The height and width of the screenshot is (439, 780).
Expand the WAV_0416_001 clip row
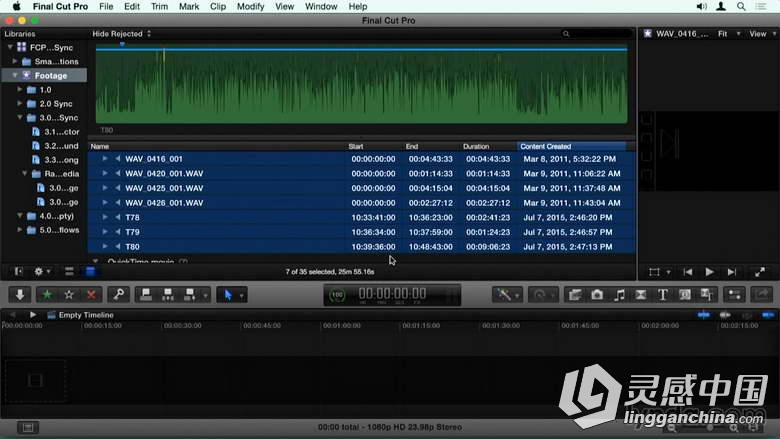click(105, 159)
